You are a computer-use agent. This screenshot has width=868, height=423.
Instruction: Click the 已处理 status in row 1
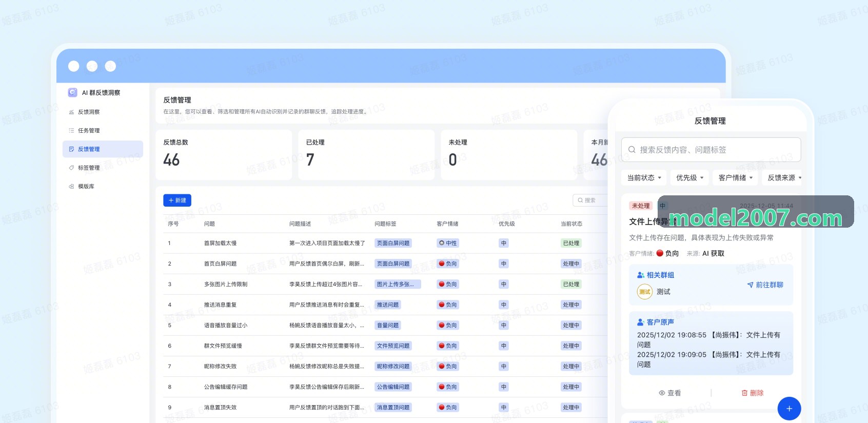pos(571,243)
